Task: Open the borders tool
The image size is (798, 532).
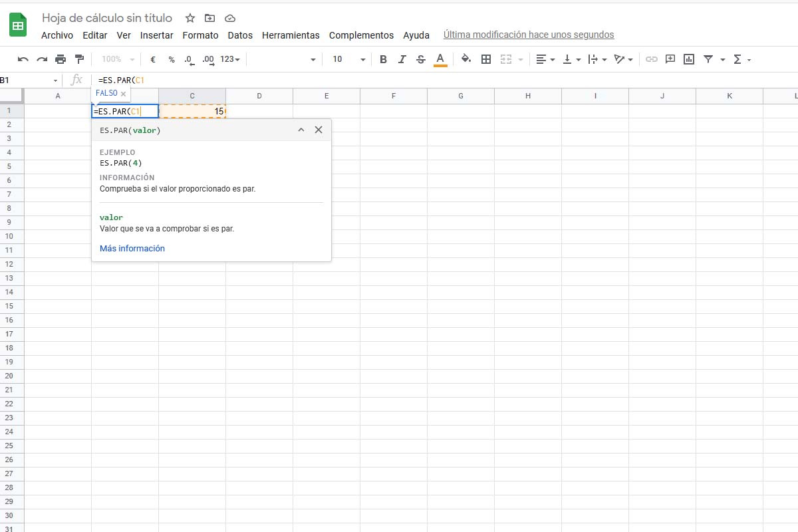Action: pyautogui.click(x=486, y=59)
